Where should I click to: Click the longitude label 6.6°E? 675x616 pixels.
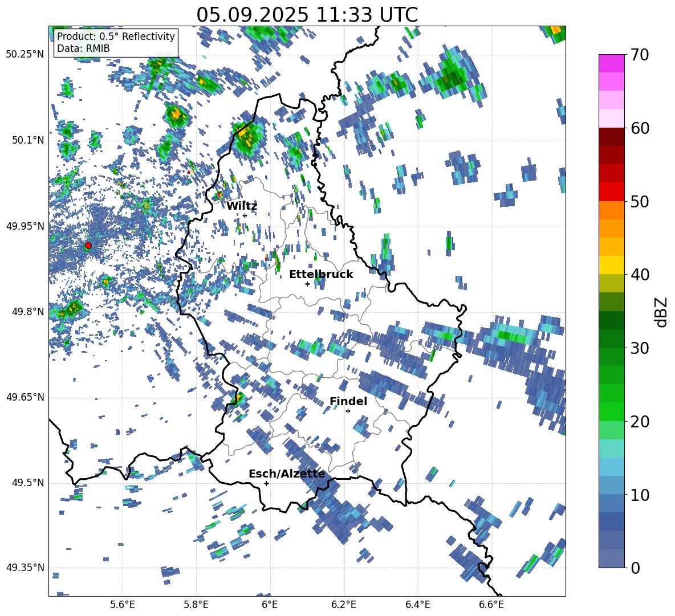(491, 605)
